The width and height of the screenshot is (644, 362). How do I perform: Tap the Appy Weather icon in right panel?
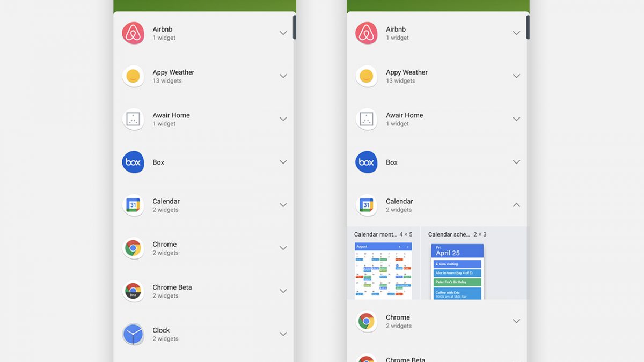[x=367, y=76]
